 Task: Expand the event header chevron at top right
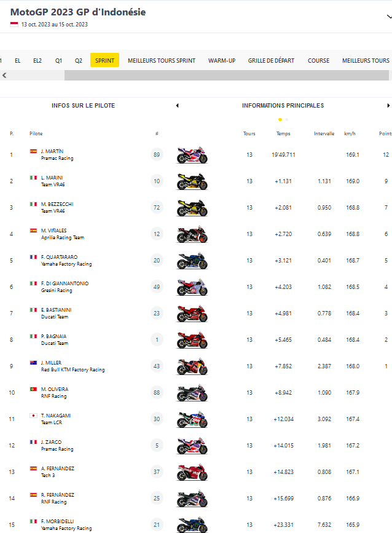pyautogui.click(x=388, y=17)
